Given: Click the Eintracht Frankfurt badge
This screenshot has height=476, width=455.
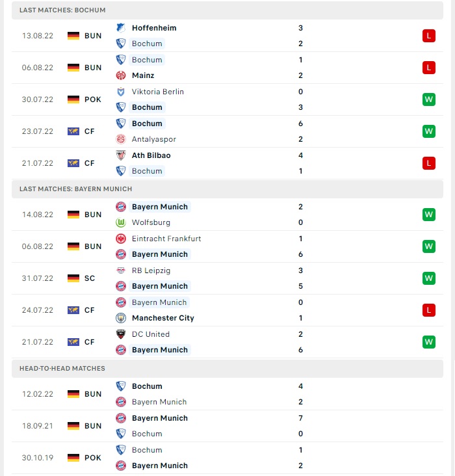Looking at the screenshot, I should 121,239.
